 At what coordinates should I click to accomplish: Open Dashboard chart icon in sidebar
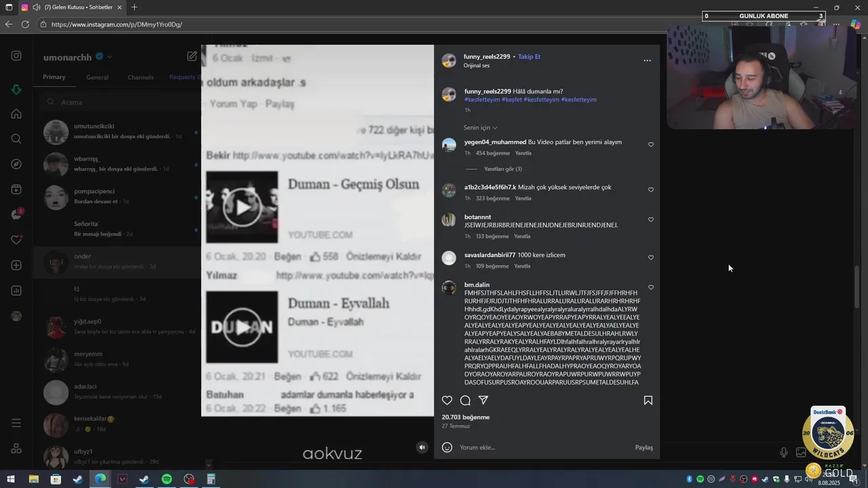(16, 291)
